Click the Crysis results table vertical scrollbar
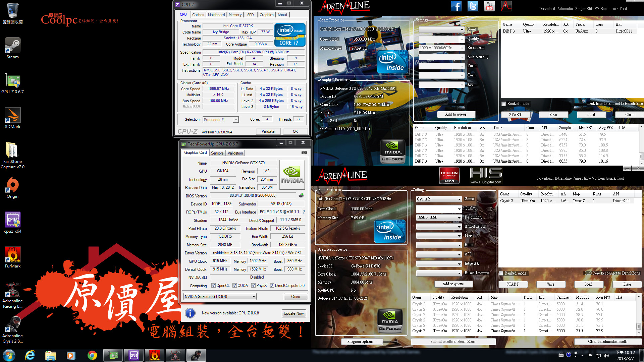Viewport: 644px width, 362px height. [638, 314]
